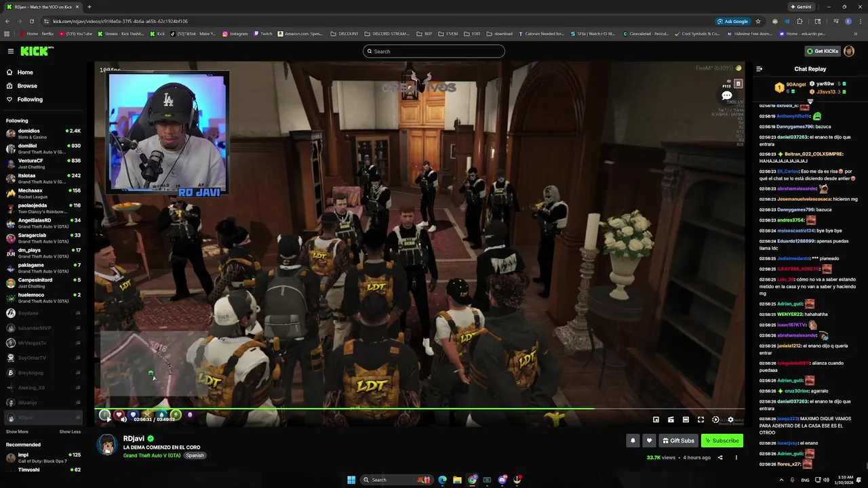
Task: Open video player settings gear
Action: 730,420
